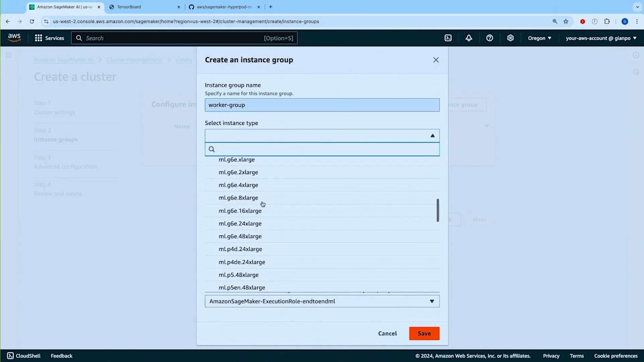Open the Chrome three-dot menu
This screenshot has width=644, height=362.
(636, 21)
